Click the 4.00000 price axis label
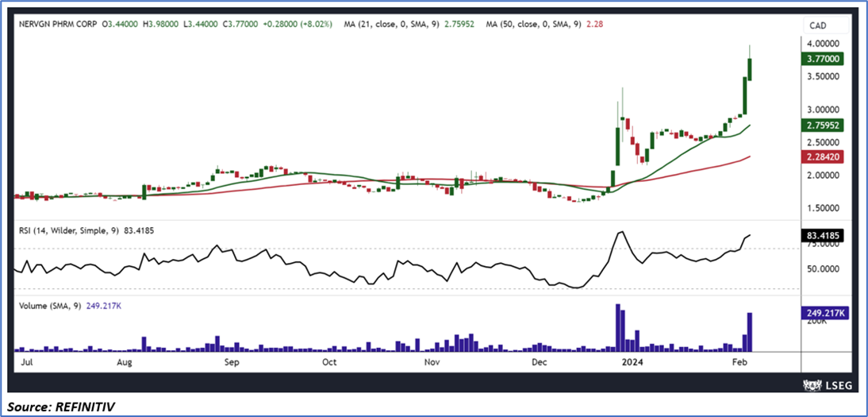Image resolution: width=868 pixels, height=417 pixels. click(823, 43)
